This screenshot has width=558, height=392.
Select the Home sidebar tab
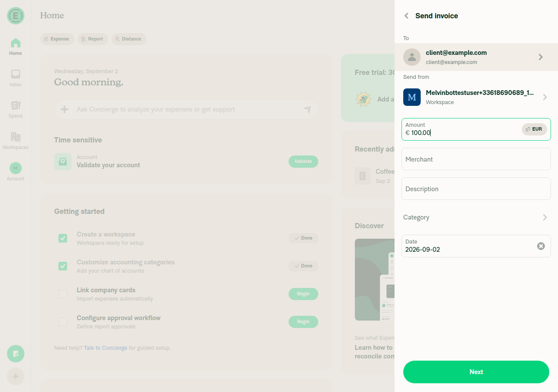pos(15,47)
